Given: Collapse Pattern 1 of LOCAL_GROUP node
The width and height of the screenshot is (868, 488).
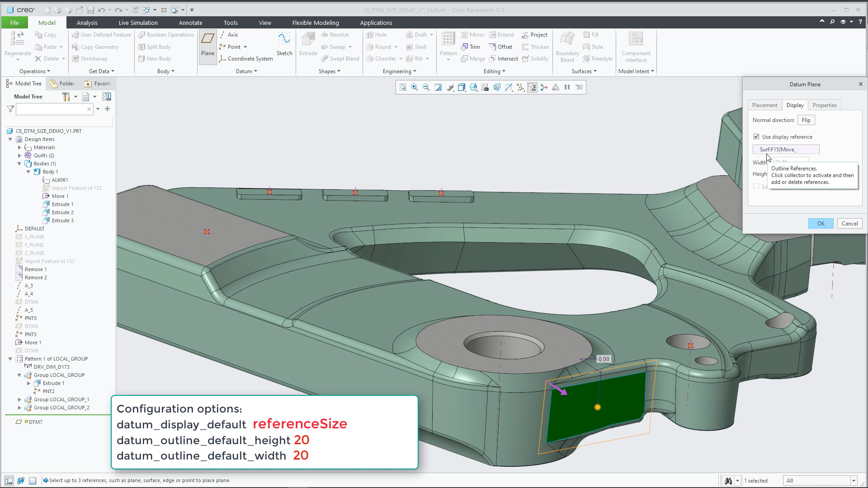Looking at the screenshot, I should tap(10, 359).
